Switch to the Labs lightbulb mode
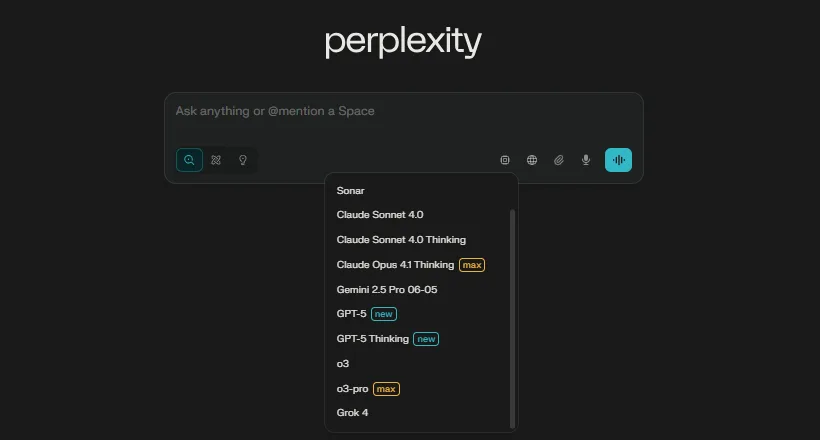The image size is (820, 440). click(x=242, y=160)
